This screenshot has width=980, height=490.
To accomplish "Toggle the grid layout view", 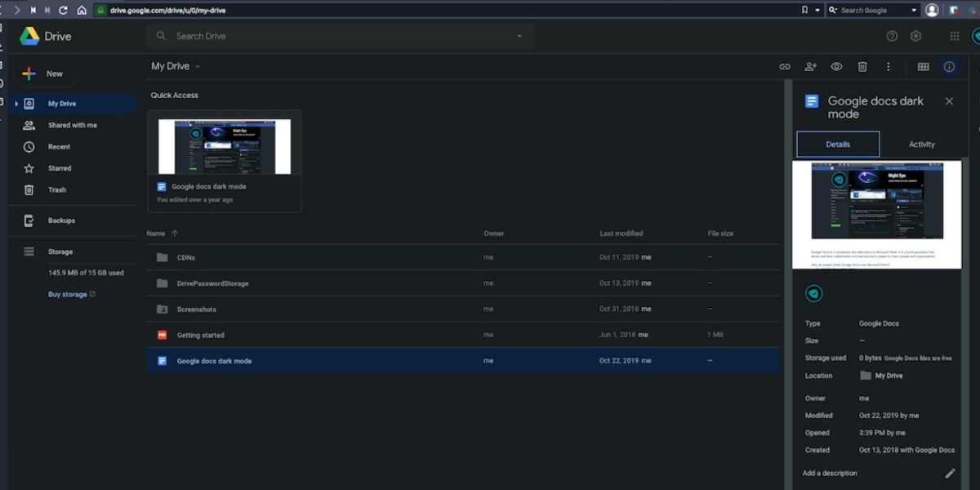I will [x=923, y=67].
